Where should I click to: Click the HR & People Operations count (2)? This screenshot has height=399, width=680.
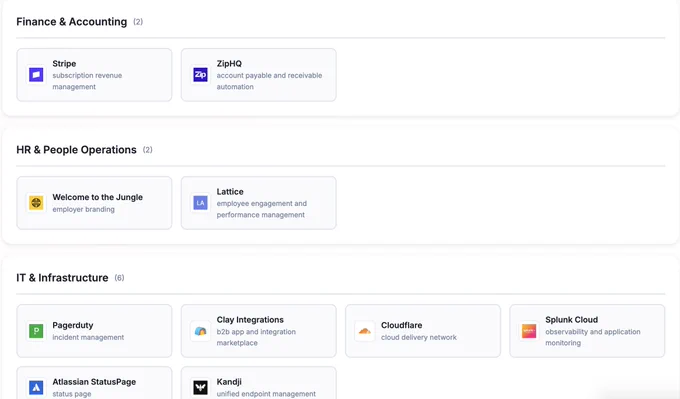point(147,150)
